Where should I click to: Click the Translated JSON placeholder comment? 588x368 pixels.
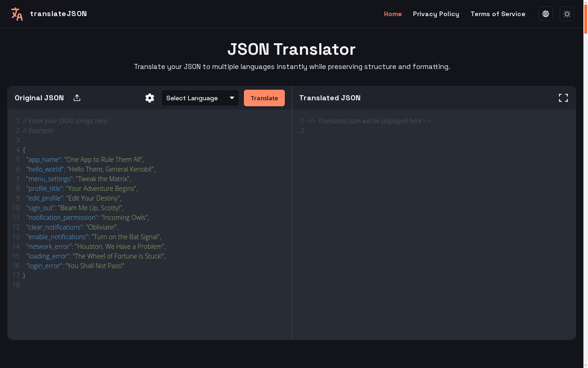click(370, 121)
